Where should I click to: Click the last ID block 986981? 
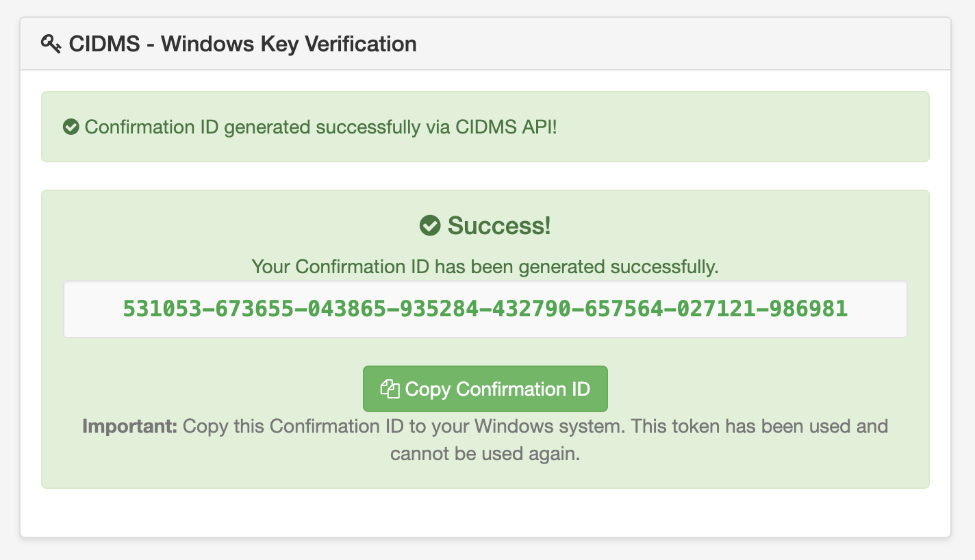click(x=809, y=309)
